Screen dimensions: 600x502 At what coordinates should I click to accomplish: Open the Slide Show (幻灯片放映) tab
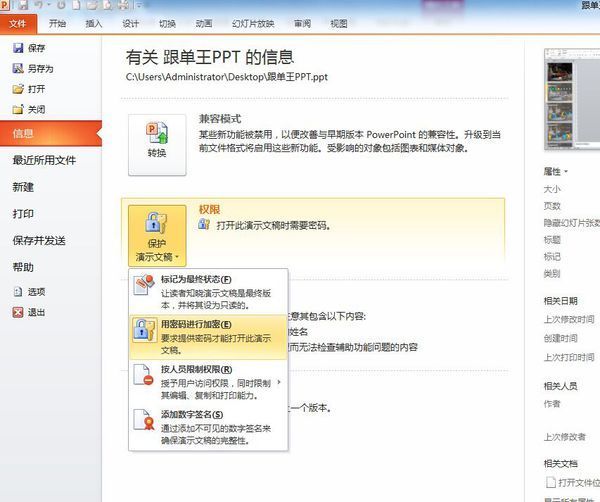tap(250, 23)
